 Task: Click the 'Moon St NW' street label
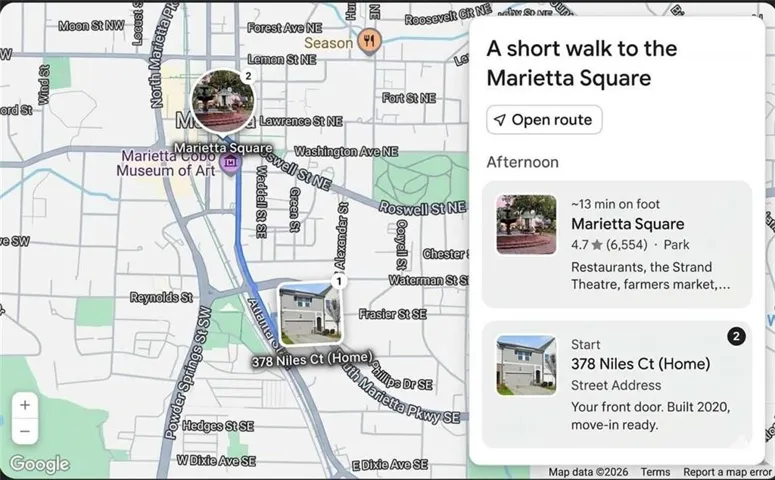click(91, 26)
